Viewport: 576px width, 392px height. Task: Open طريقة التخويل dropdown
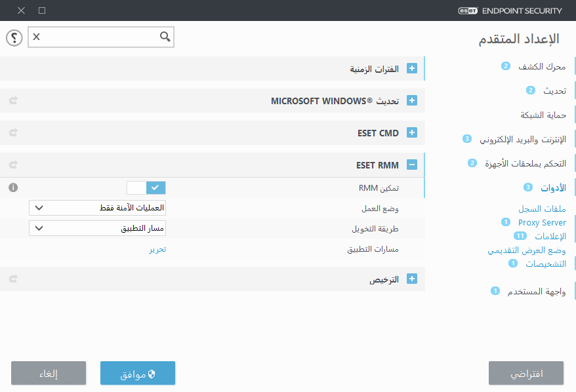[x=97, y=228]
